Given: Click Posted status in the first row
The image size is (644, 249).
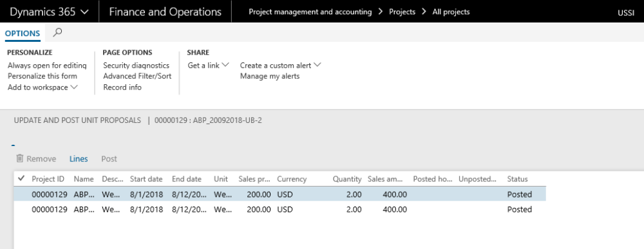Looking at the screenshot, I should tap(520, 194).
